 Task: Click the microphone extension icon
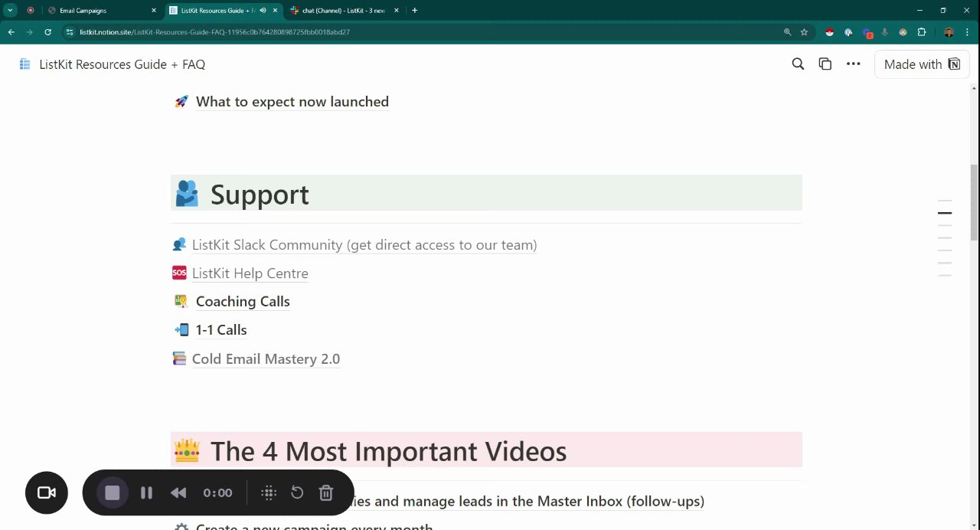pyautogui.click(x=885, y=32)
